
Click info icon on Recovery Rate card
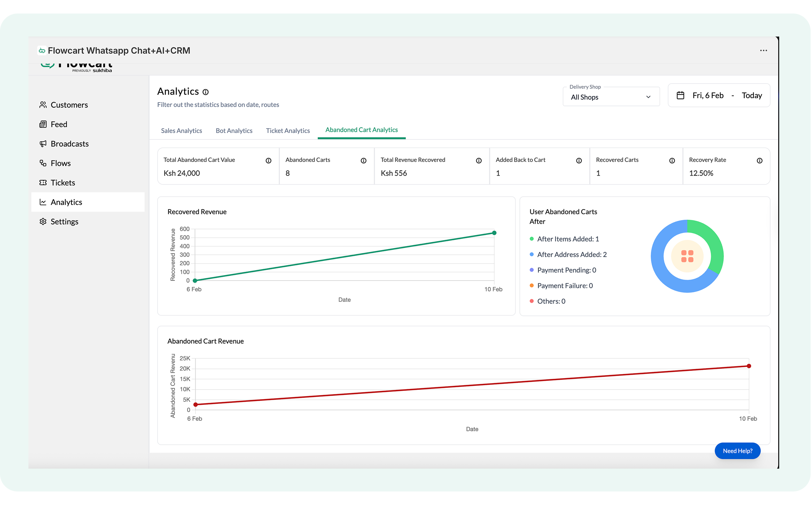[760, 161]
